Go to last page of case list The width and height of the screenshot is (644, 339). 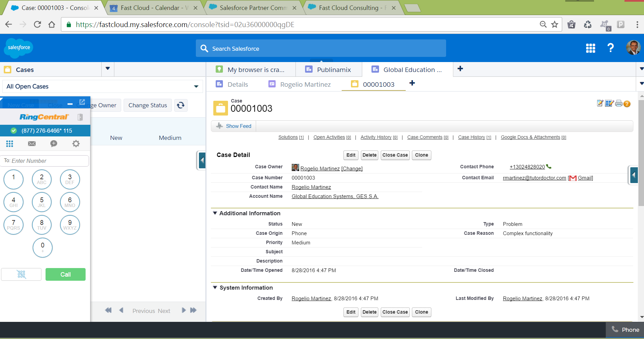(193, 310)
